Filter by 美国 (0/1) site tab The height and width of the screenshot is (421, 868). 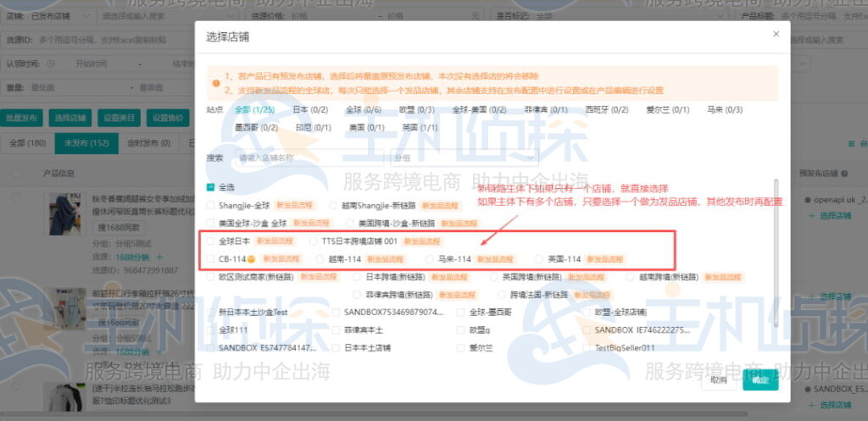tap(366, 128)
